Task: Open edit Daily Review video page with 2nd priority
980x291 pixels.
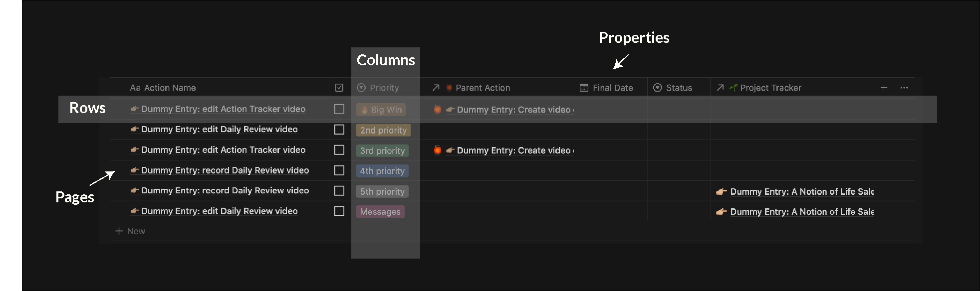Action: click(214, 129)
